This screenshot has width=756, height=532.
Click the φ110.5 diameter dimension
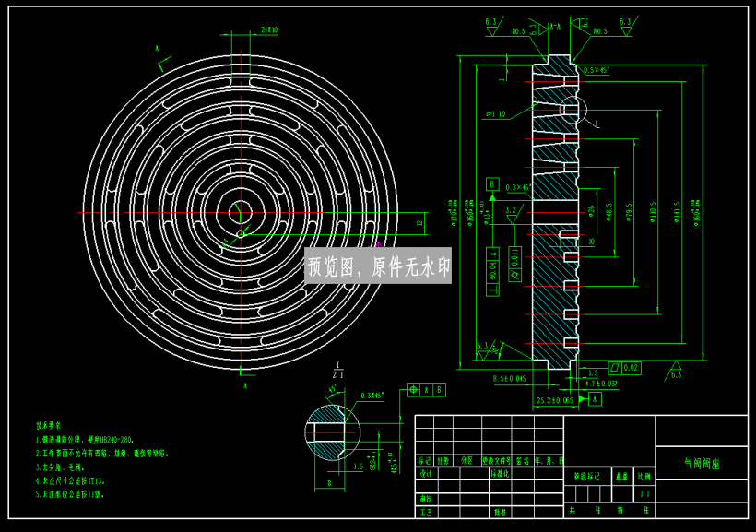pyautogui.click(x=653, y=212)
